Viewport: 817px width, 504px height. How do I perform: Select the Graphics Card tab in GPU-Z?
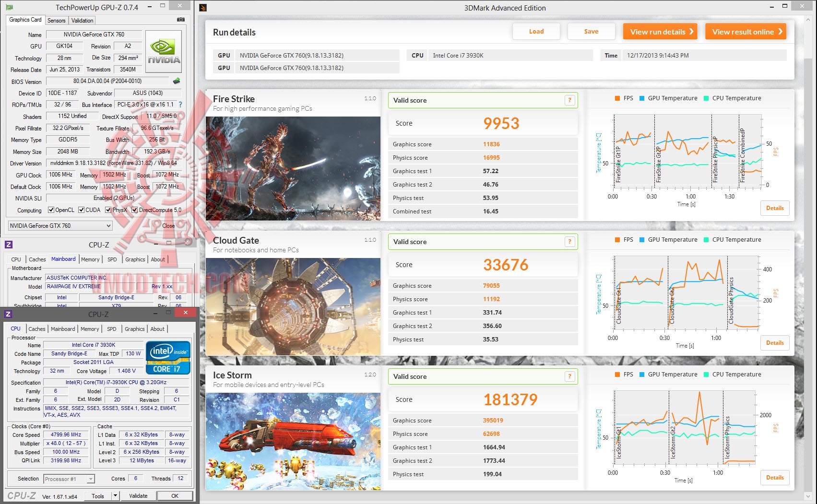click(25, 20)
